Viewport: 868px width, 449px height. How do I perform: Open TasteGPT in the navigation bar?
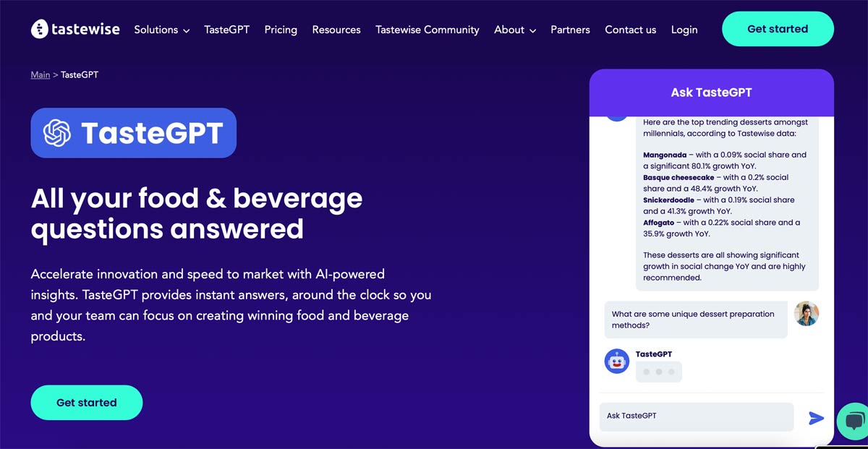pyautogui.click(x=227, y=30)
